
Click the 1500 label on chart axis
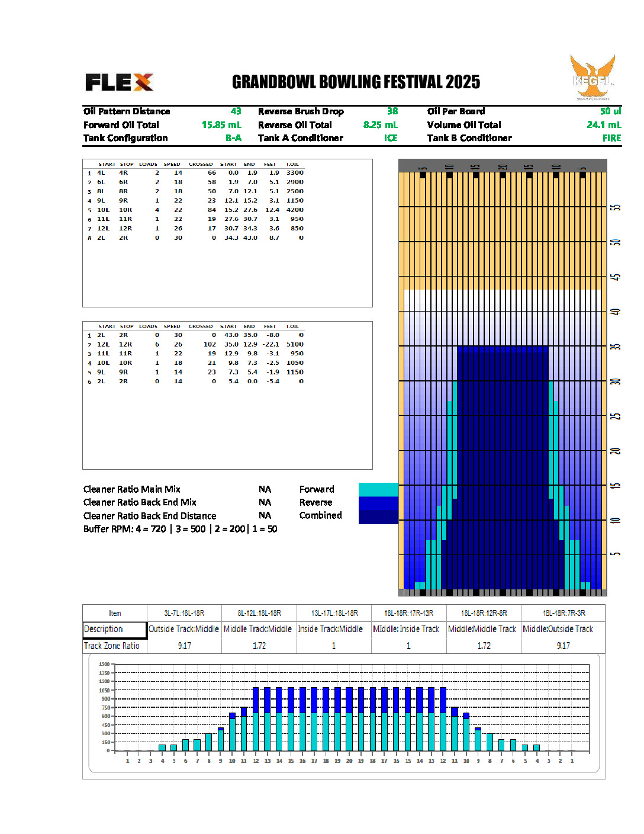click(x=104, y=664)
